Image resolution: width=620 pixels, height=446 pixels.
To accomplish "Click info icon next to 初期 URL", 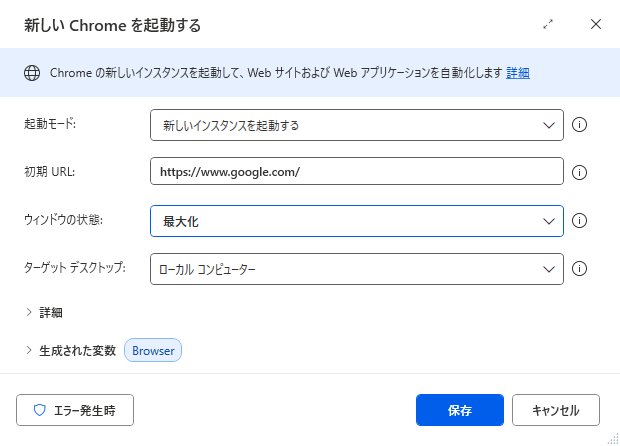I will [x=579, y=172].
